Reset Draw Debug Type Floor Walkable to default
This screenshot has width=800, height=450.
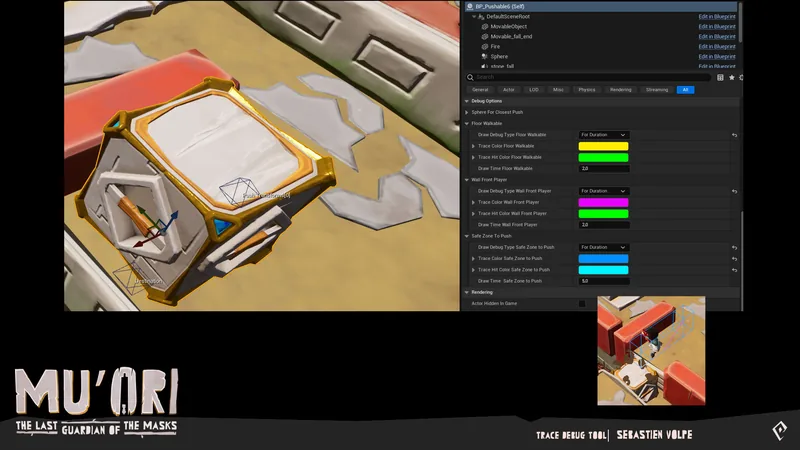734,135
